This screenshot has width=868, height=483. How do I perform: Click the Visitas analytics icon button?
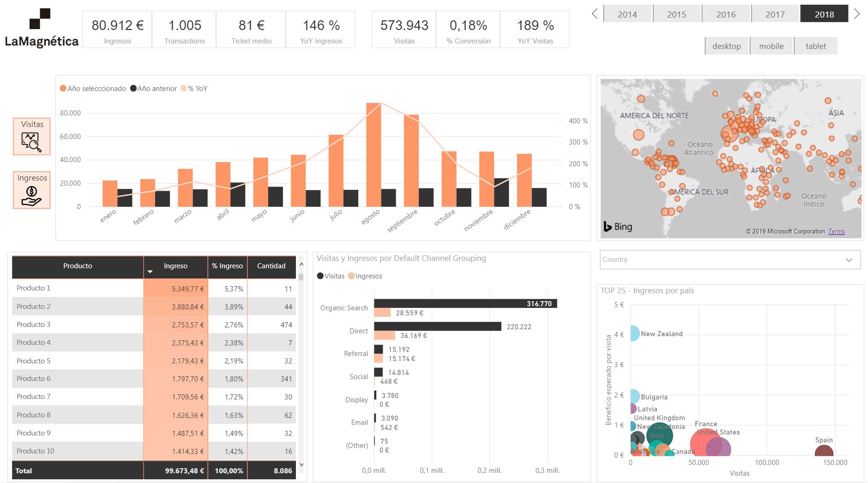point(32,136)
